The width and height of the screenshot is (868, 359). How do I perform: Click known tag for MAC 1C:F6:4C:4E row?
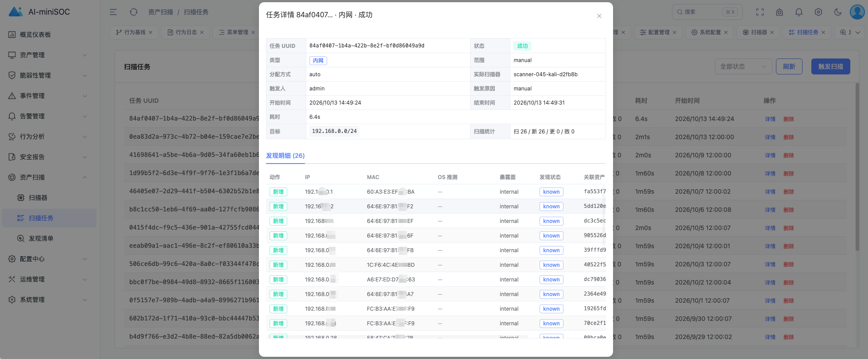coord(551,265)
